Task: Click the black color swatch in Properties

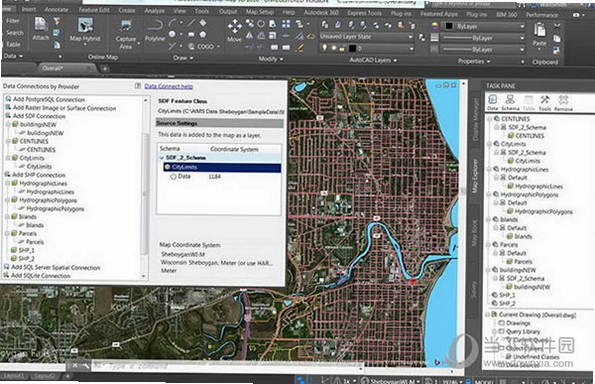Action: point(449,26)
